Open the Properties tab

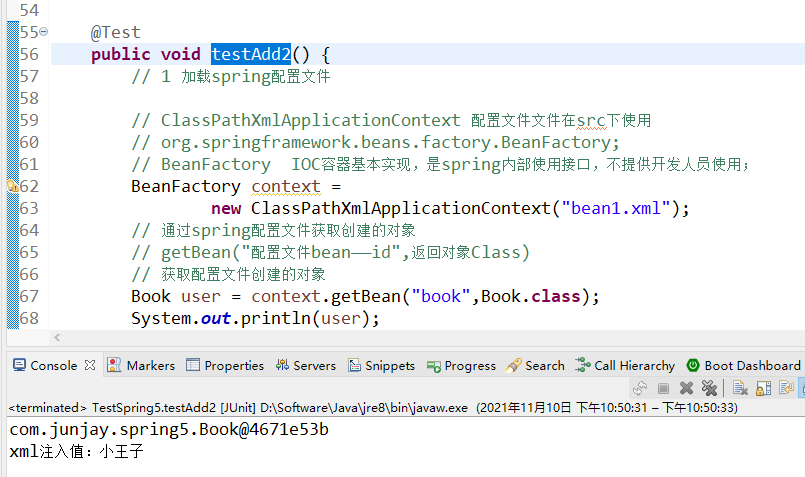[234, 366]
